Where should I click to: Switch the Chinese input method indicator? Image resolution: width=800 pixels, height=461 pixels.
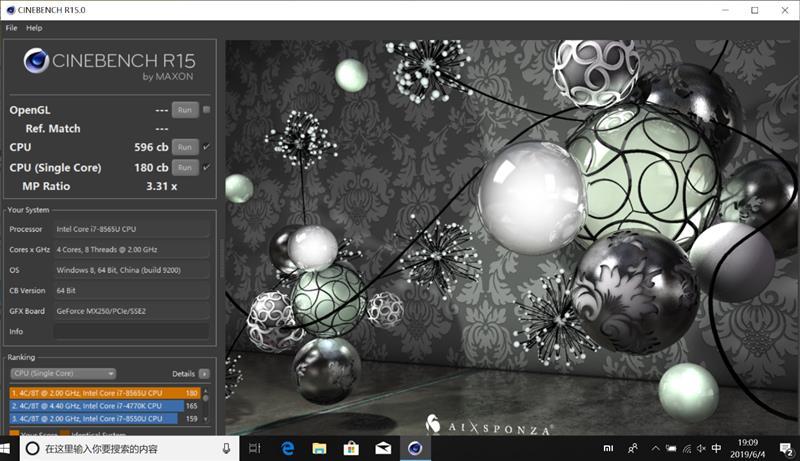[716, 448]
